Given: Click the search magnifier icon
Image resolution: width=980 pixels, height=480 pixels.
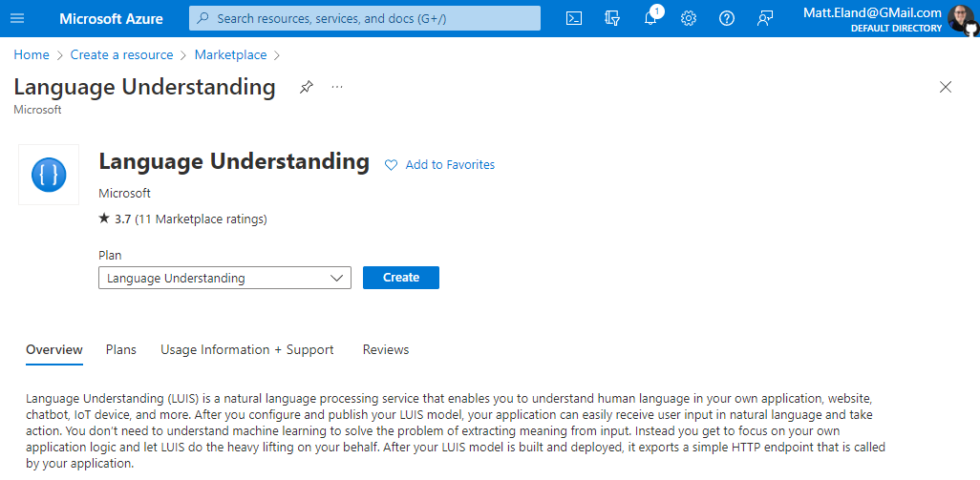Looking at the screenshot, I should 203,18.
